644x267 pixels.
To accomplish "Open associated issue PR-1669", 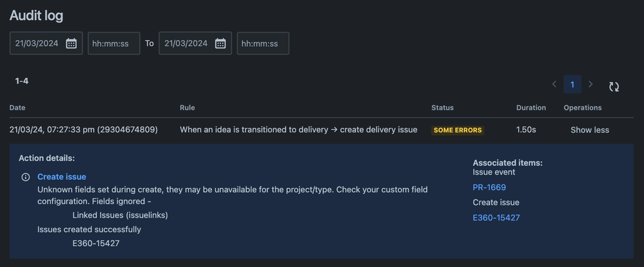I will (x=489, y=188).
